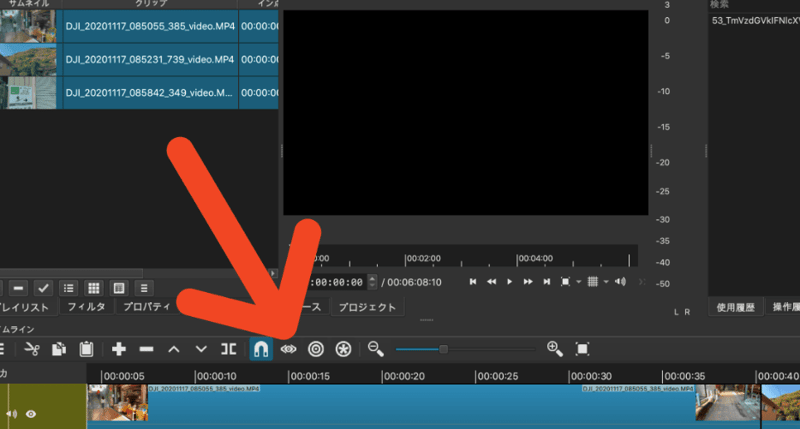This screenshot has height=429, width=800.
Task: Open the player zoom dropdown arrow
Action: coord(578,283)
